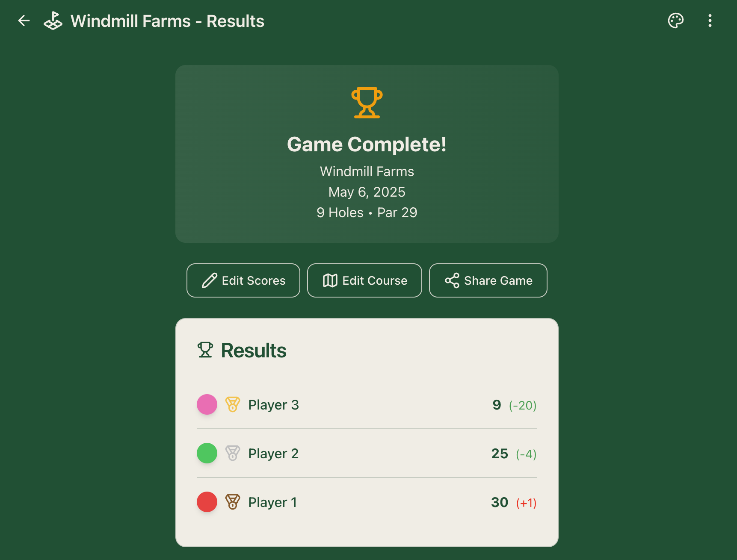This screenshot has width=737, height=560.
Task: Click the Edit Course button
Action: coord(364,280)
